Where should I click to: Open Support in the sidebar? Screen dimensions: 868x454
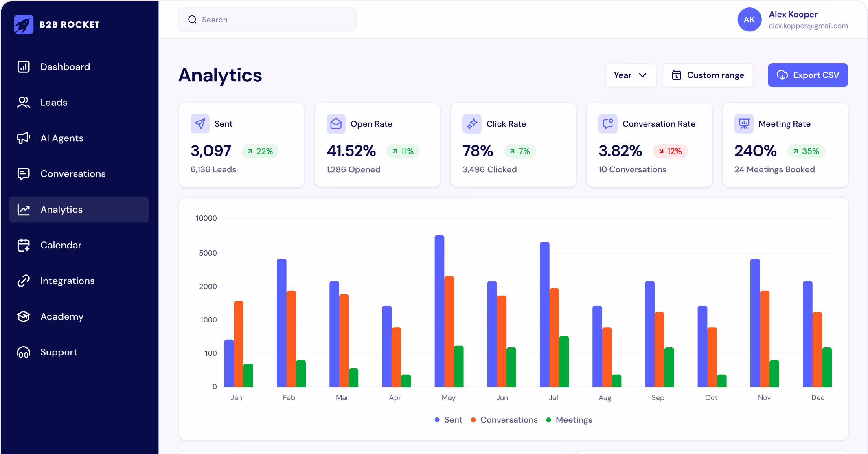[x=79, y=352]
